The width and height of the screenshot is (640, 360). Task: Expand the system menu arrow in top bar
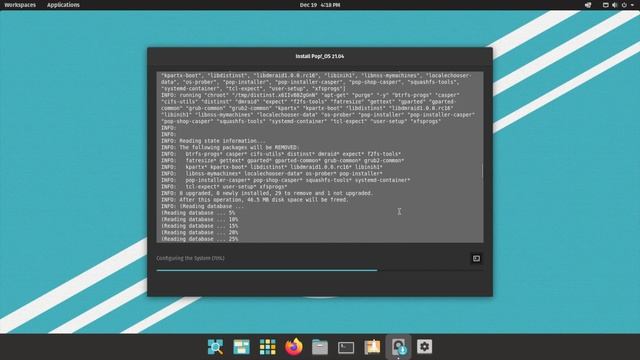click(x=632, y=5)
